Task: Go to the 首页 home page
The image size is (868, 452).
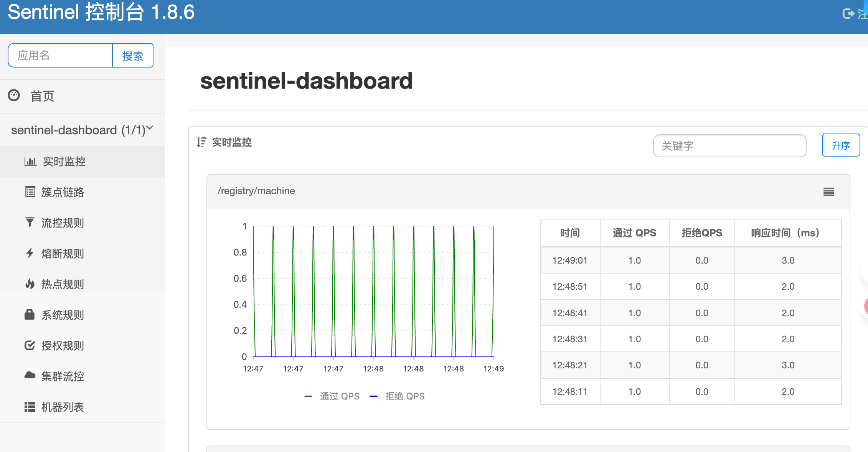Action: [83, 96]
